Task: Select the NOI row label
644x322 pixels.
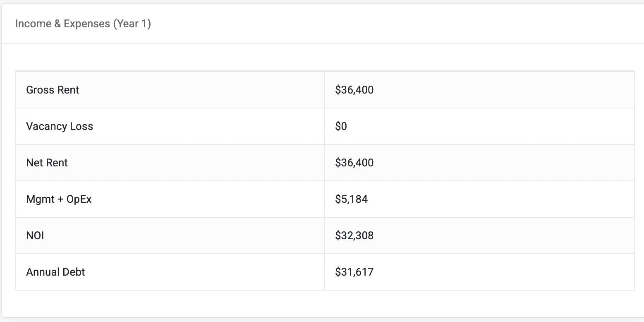Action: pyautogui.click(x=35, y=235)
